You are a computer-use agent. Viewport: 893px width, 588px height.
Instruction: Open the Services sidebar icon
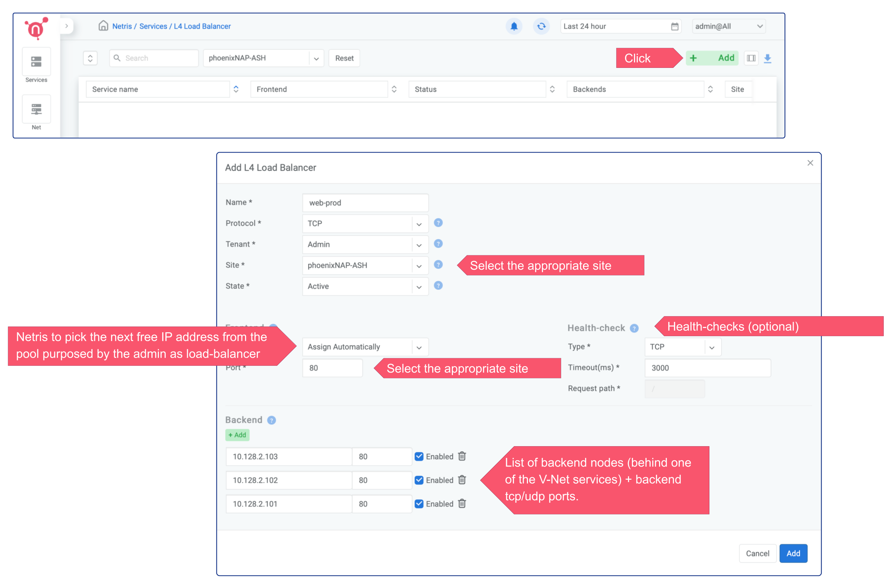[x=36, y=62]
